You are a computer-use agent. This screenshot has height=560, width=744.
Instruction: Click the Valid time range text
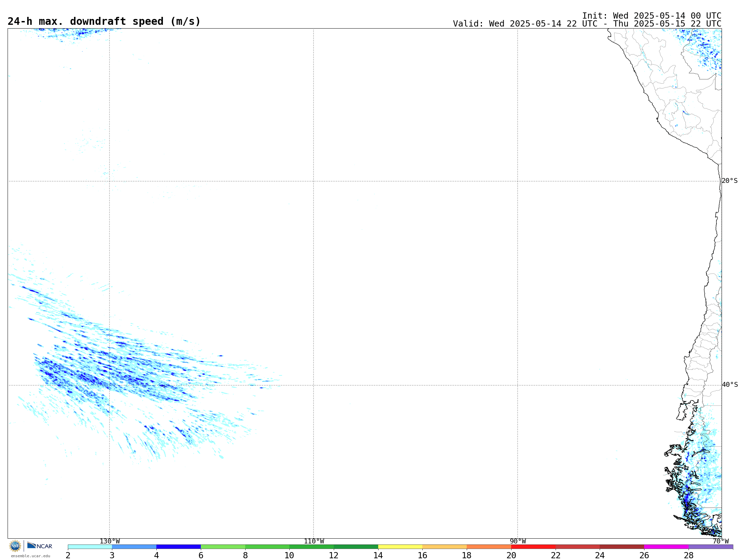[587, 24]
